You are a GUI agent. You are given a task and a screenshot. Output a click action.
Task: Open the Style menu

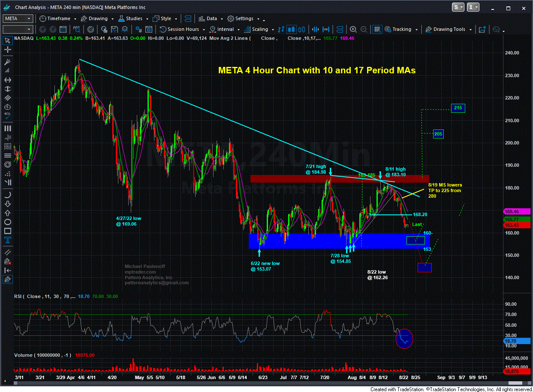click(x=165, y=18)
